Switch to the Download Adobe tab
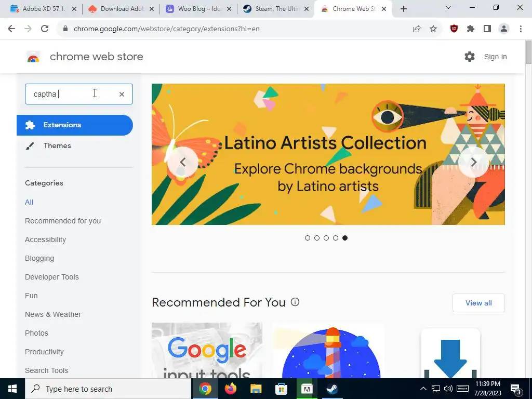This screenshot has height=399, width=532. point(122,9)
